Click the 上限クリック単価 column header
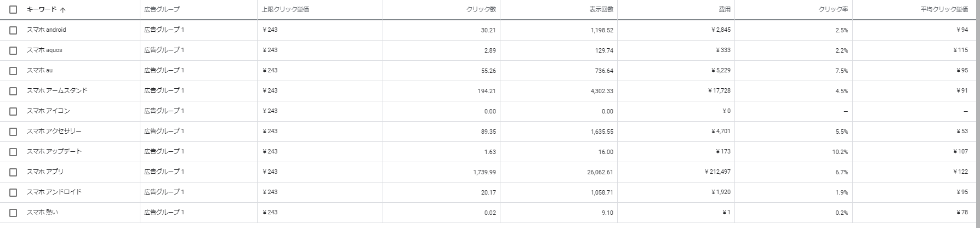Image resolution: width=980 pixels, height=228 pixels. pos(286,10)
